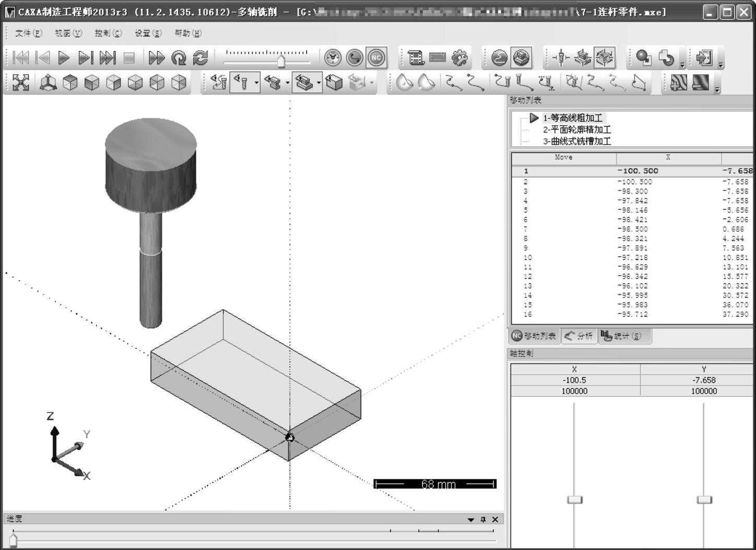
Task: Click the film strip record icon
Action: coord(416,58)
